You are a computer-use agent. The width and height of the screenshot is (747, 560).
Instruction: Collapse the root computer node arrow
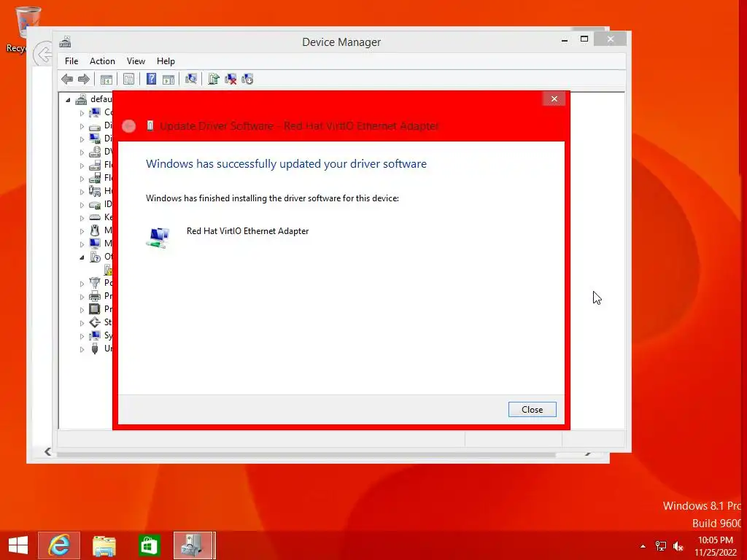pos(68,99)
